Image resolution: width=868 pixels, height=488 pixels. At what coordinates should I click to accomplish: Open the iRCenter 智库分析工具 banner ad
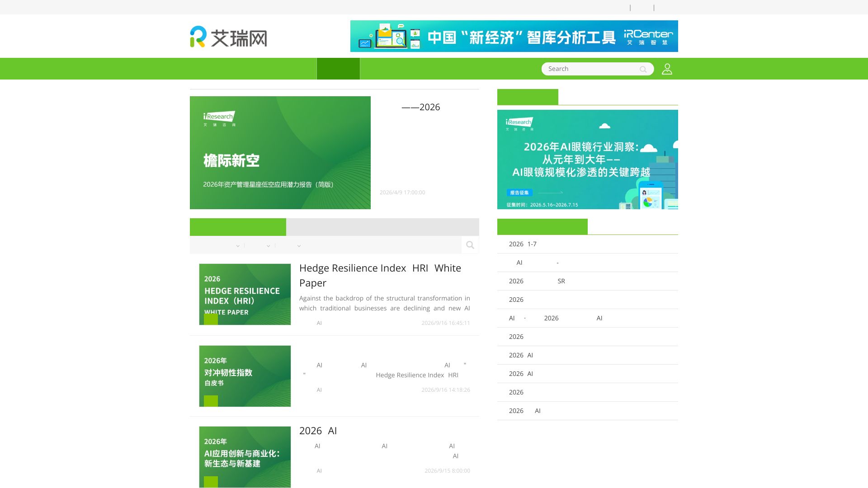[x=514, y=36]
